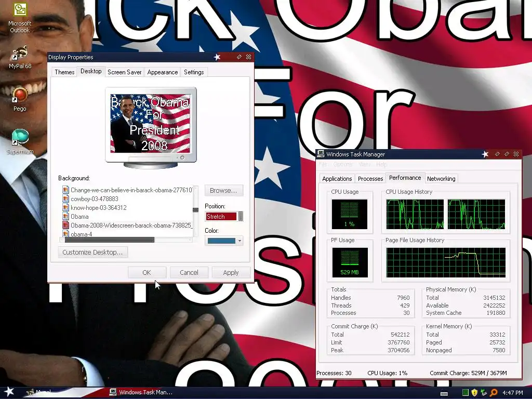Click the orange magnifier tray icon
Screen dimensions: 532x399
point(494,393)
